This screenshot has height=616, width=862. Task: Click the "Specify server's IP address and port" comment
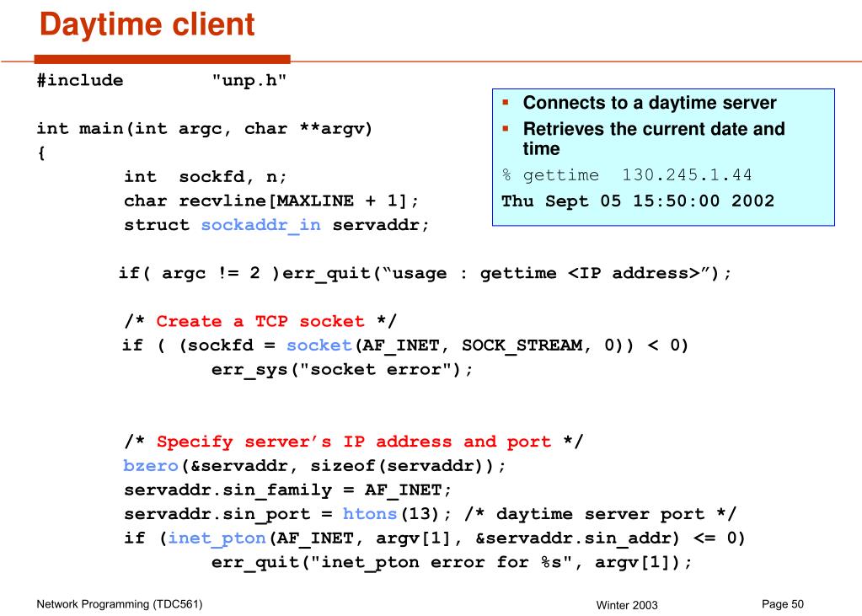pyautogui.click(x=354, y=442)
